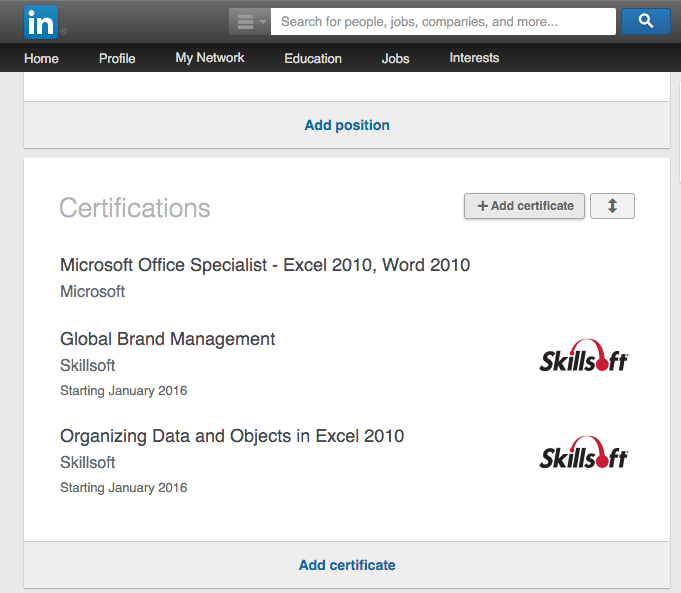Click Microsoft company name under first certification
This screenshot has width=681, height=593.
93,292
